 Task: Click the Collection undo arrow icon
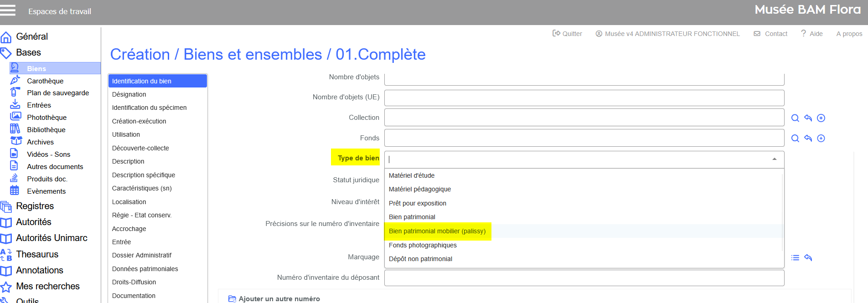(808, 118)
